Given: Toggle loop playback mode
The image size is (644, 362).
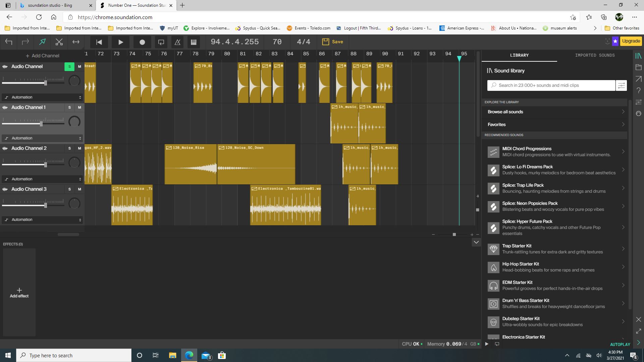Looking at the screenshot, I should click(161, 42).
